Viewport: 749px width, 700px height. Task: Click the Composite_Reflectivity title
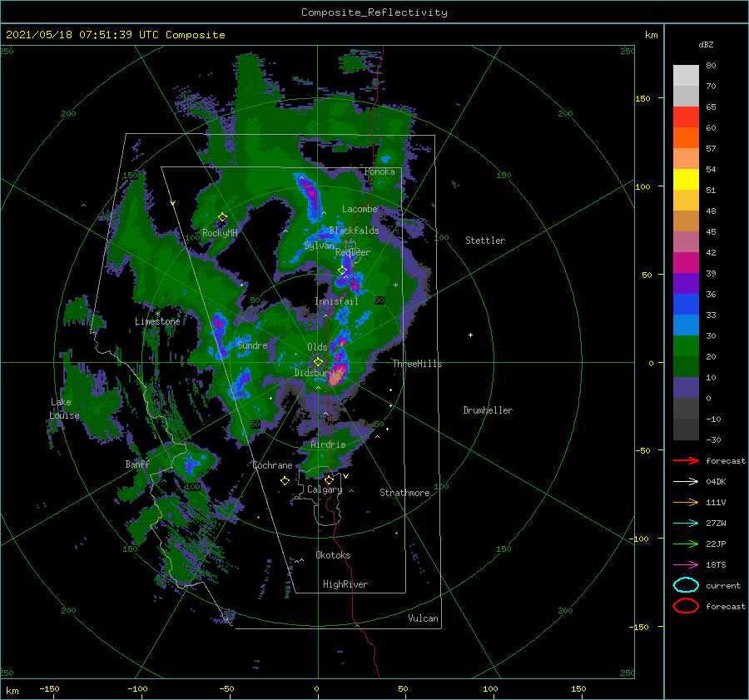coord(374,12)
